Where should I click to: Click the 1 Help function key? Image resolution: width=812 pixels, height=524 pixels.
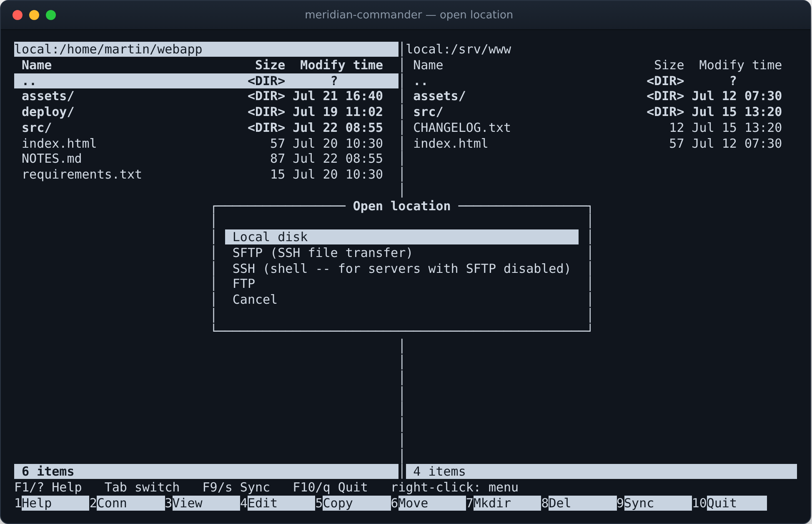(52, 503)
